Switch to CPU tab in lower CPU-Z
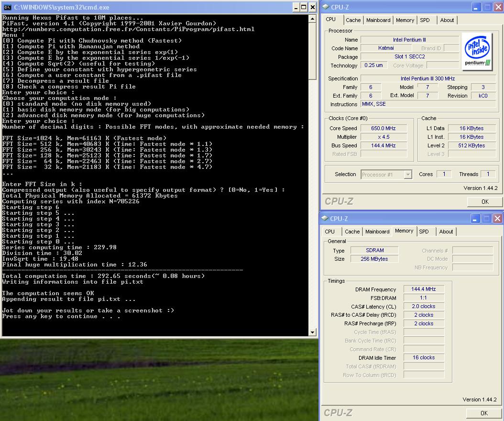The height and width of the screenshot is (421, 504). coord(329,232)
